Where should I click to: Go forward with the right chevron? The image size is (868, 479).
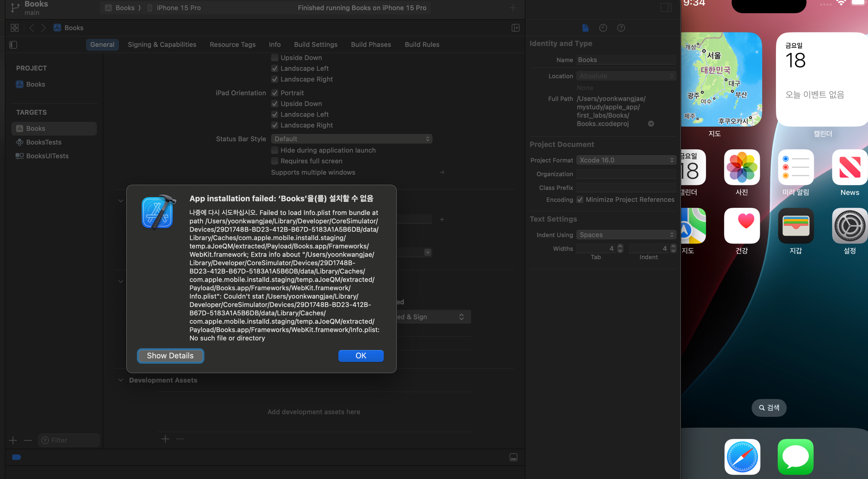coord(43,27)
